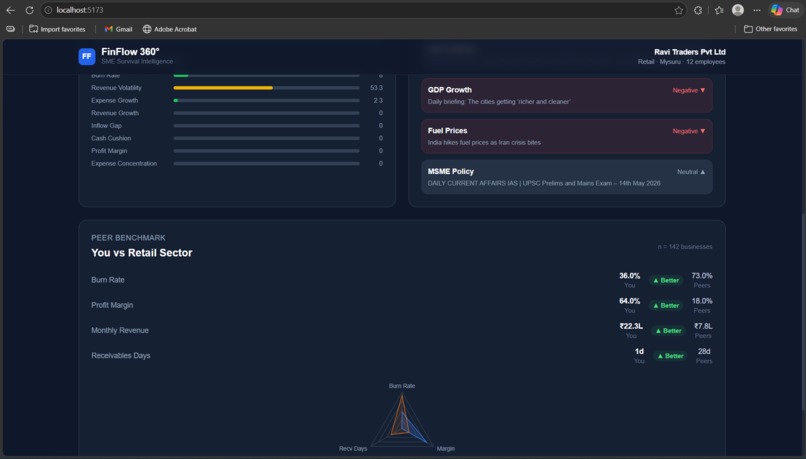The height and width of the screenshot is (459, 806).
Task: Click Better badge in Receivables Days row
Action: coord(671,356)
